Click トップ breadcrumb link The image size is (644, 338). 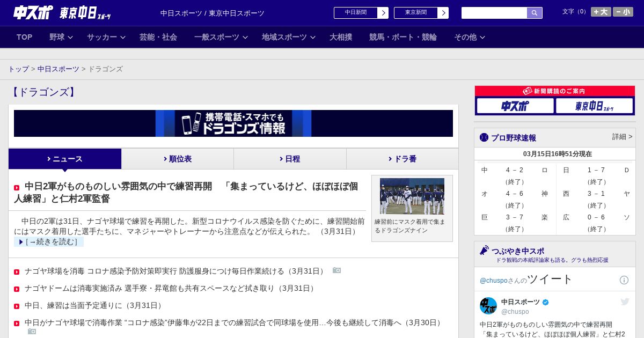click(x=18, y=69)
